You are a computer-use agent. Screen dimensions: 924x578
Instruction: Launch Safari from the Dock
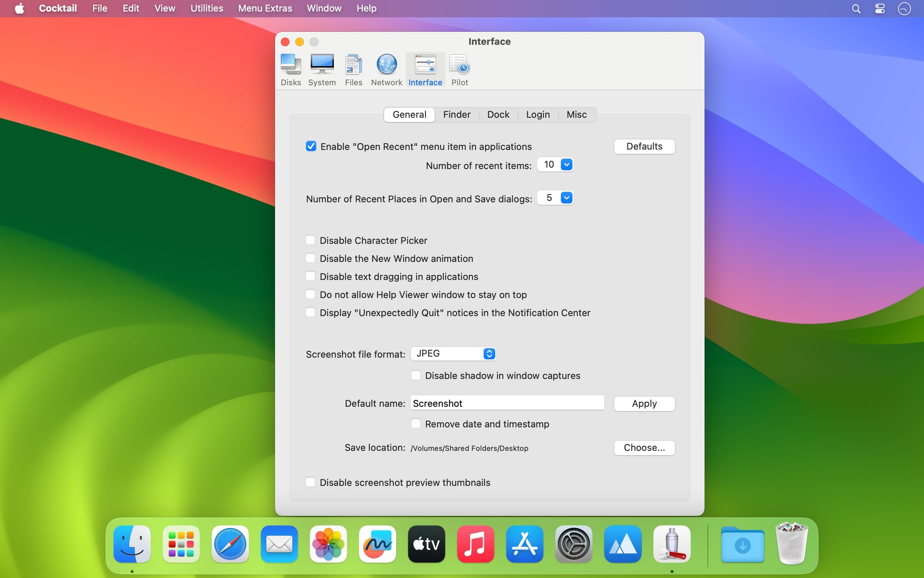pos(230,544)
